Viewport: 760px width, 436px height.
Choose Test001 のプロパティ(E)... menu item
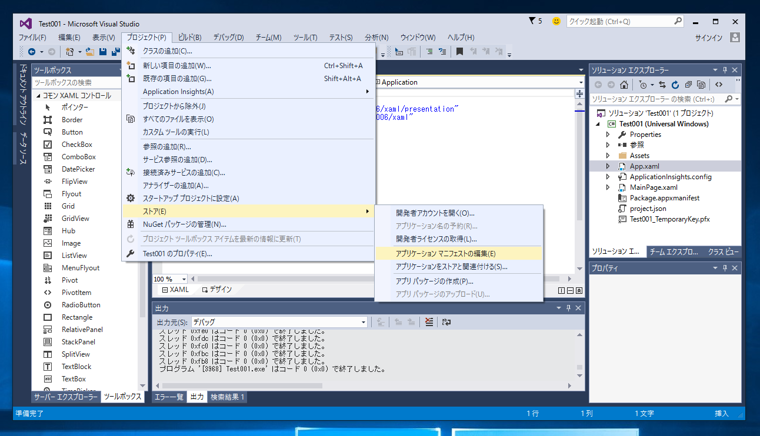[x=249, y=254]
